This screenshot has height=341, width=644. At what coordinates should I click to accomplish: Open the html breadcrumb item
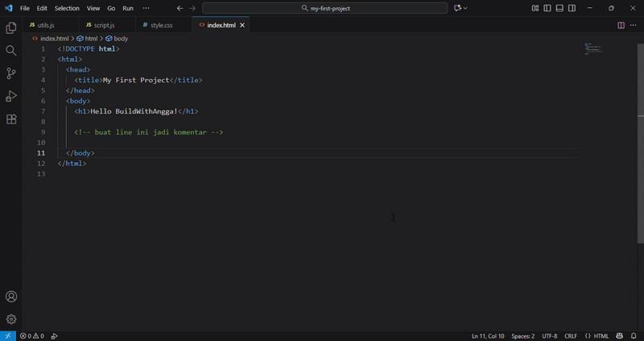[88, 38]
